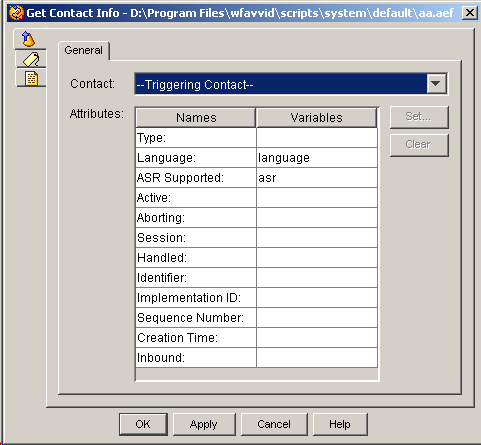Select the top sidebar icon with blue arrow
Screen dimensions: 481x445
29,39
